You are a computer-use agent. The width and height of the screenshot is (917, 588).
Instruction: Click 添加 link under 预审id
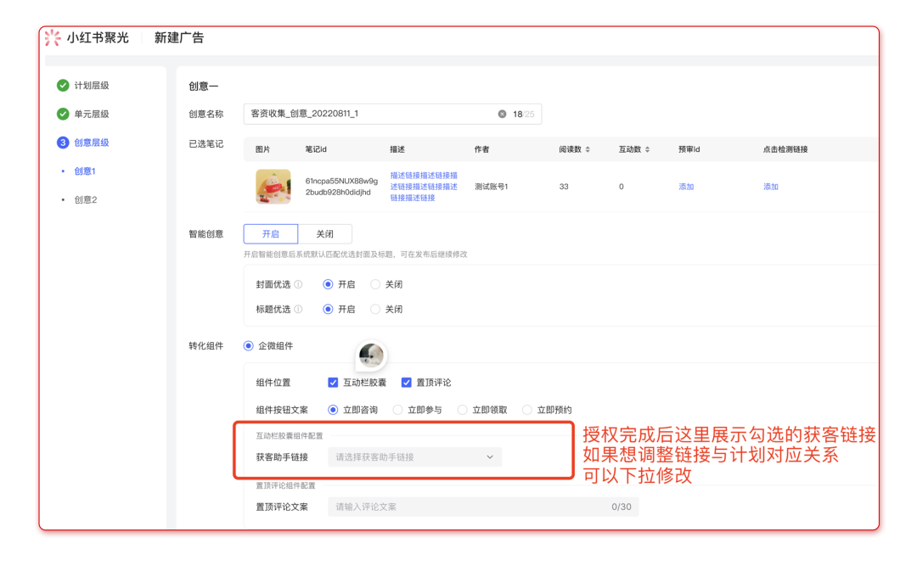[686, 187]
